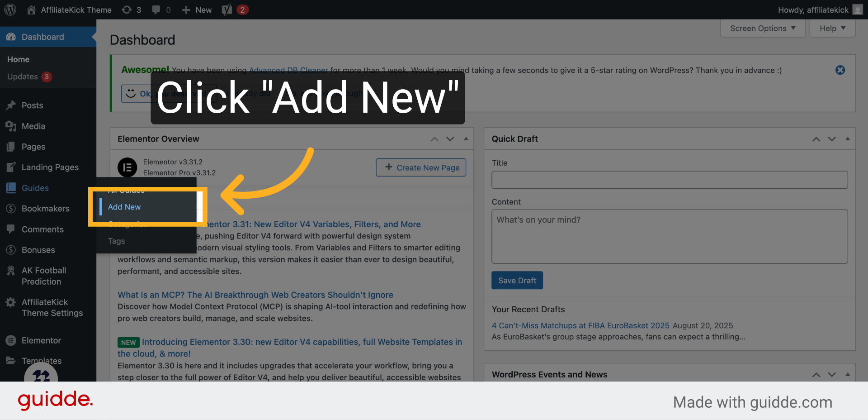868x420 pixels.
Task: Collapse the WordPress Events and News panel
Action: (x=848, y=375)
